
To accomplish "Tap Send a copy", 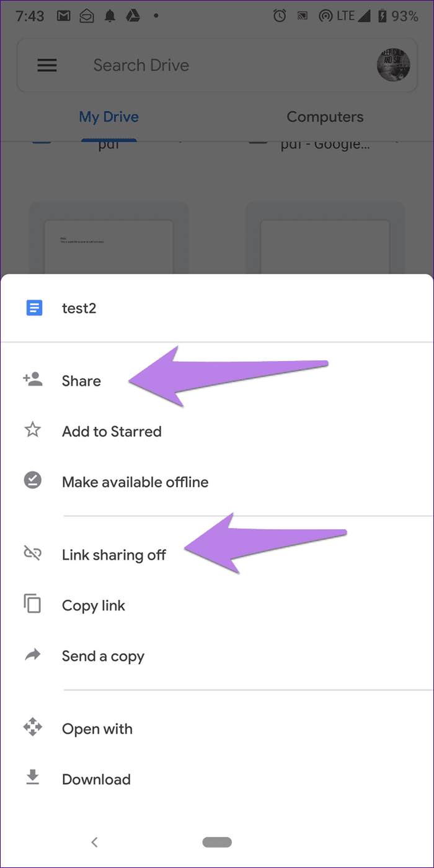I will click(217, 656).
